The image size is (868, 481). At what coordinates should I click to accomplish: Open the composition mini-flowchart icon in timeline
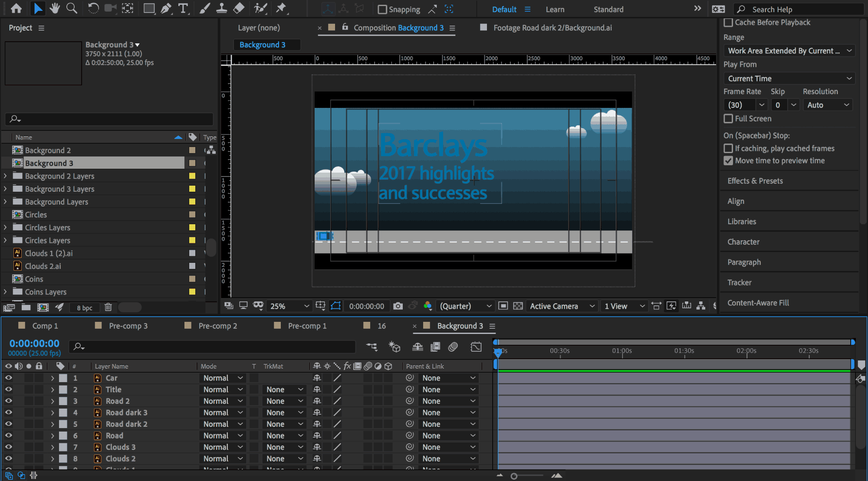tap(372, 347)
